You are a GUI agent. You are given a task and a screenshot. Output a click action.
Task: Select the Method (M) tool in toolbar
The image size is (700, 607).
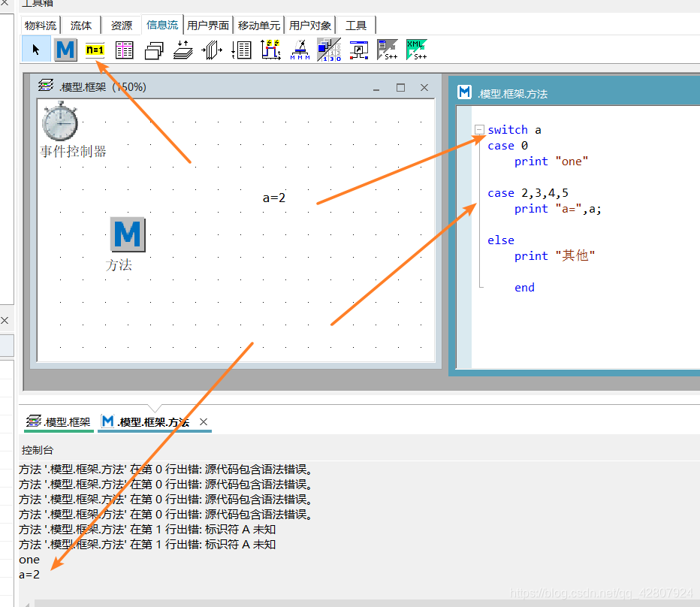coord(65,50)
